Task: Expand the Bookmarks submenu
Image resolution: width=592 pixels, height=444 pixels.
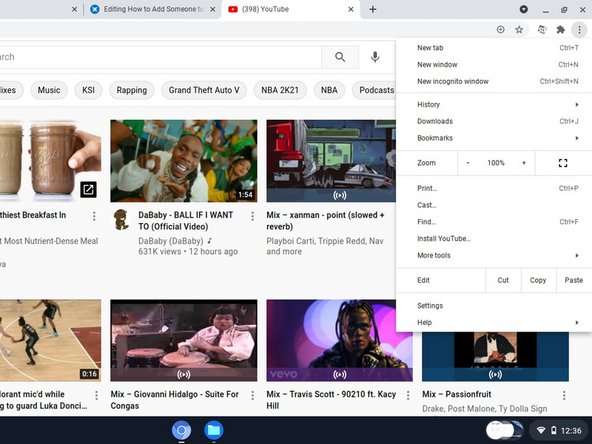Action: [x=494, y=138]
